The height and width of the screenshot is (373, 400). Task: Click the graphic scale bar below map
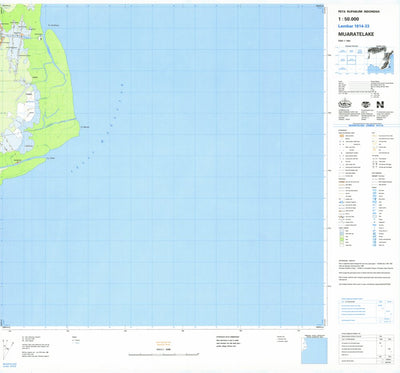point(164,354)
